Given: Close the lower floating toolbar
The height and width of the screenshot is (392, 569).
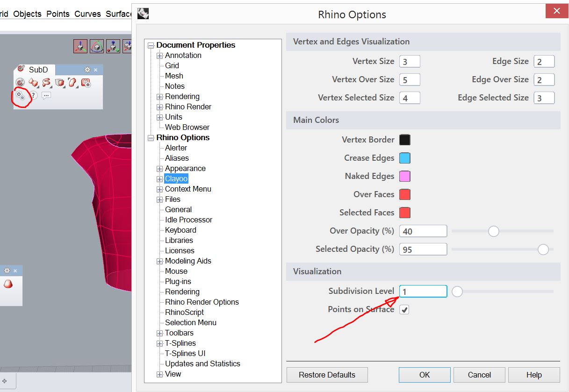Looking at the screenshot, I should click(15, 271).
